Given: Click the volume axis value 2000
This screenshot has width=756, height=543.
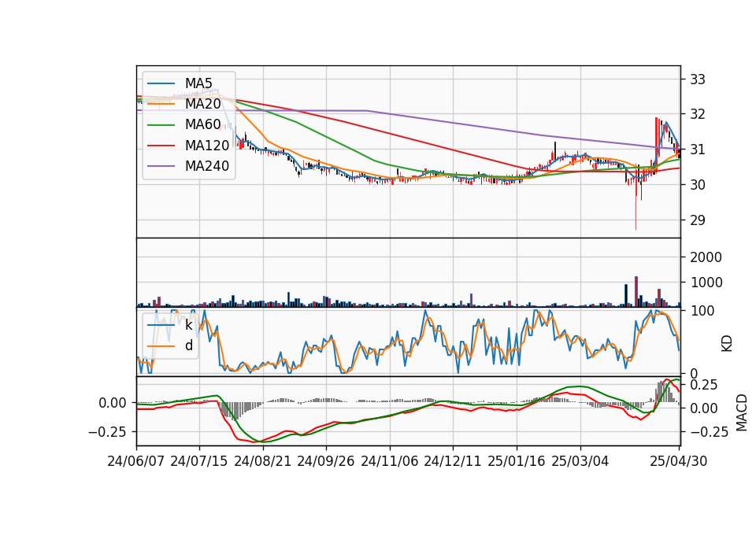Looking at the screenshot, I should click(706, 257).
